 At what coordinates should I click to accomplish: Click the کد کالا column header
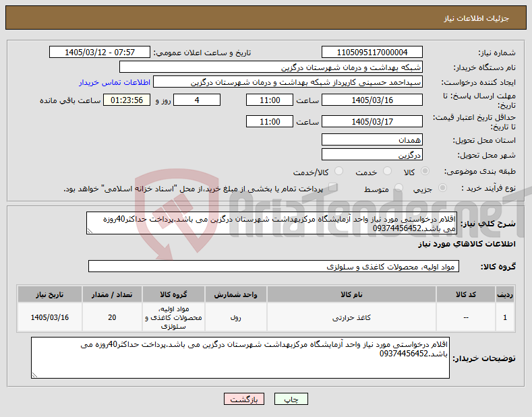[x=465, y=294]
